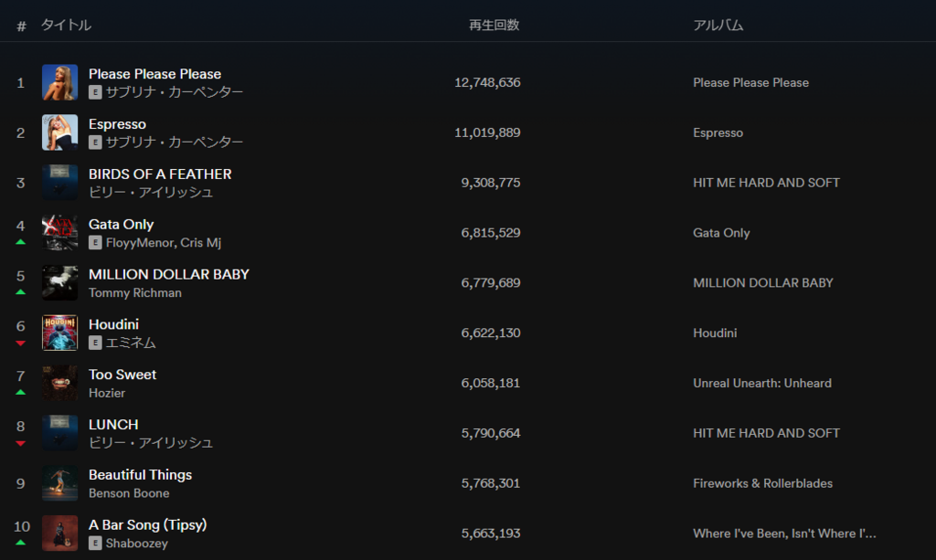Open MILLION DOLLAR BABY cover thumbnail
Image resolution: width=936 pixels, height=560 pixels.
pos(59,282)
